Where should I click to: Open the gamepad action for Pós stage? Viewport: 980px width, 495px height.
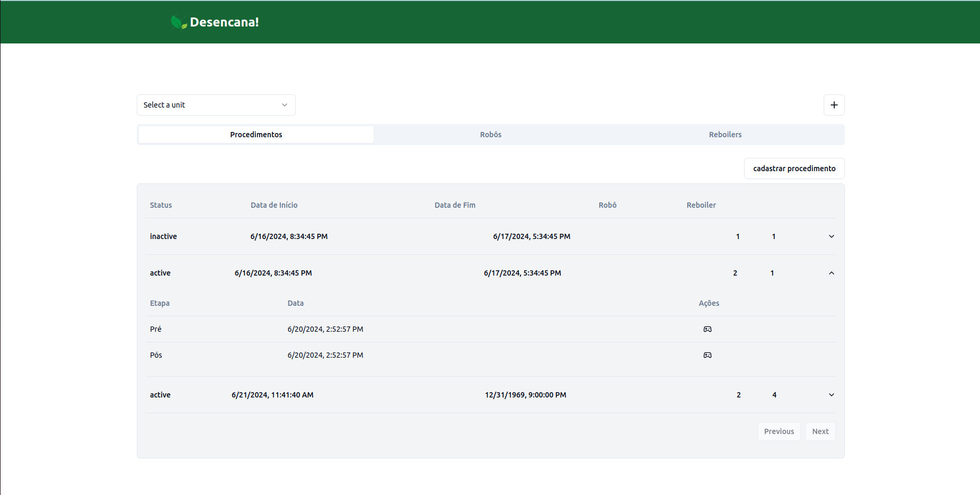pyautogui.click(x=707, y=355)
